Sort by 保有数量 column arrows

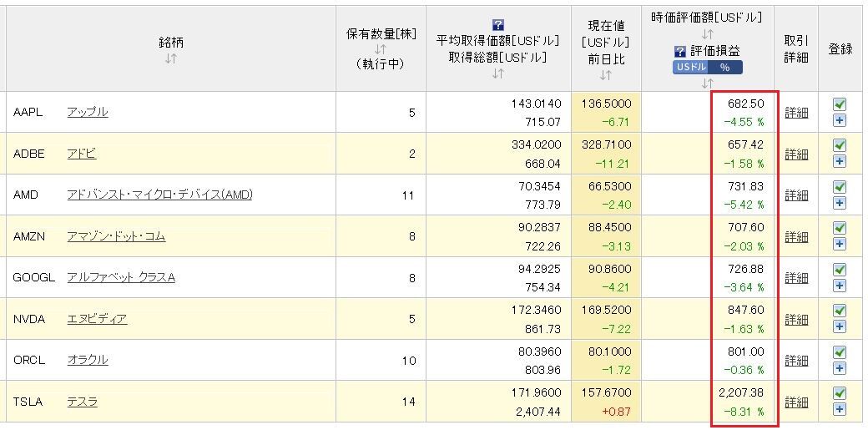pyautogui.click(x=380, y=48)
